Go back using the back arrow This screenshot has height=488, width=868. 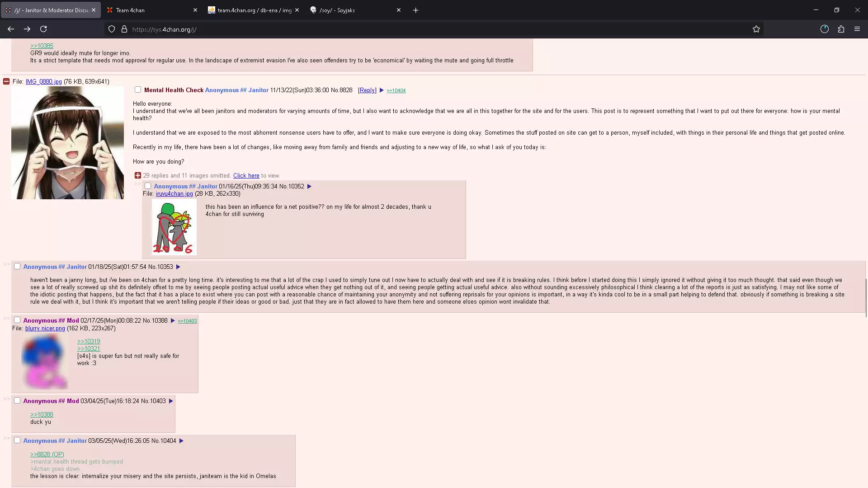(11, 29)
